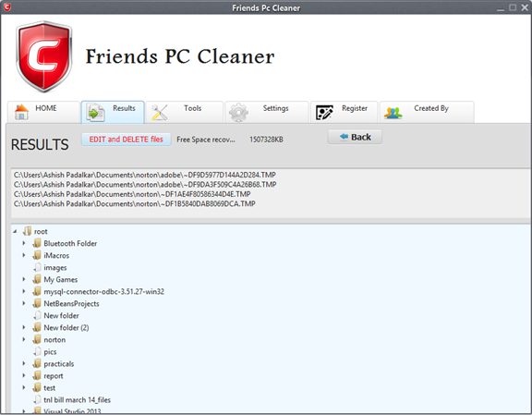
Task: Expand the Bluetooth Folder node
Action: (x=24, y=243)
